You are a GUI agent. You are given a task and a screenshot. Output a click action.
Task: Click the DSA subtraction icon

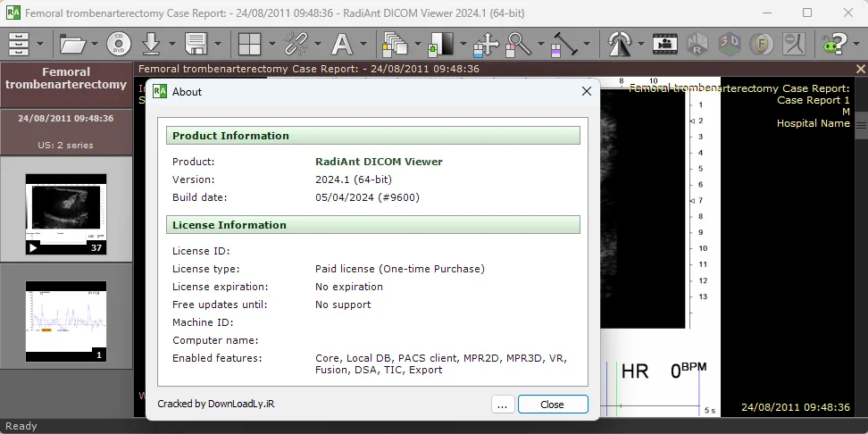(x=794, y=44)
